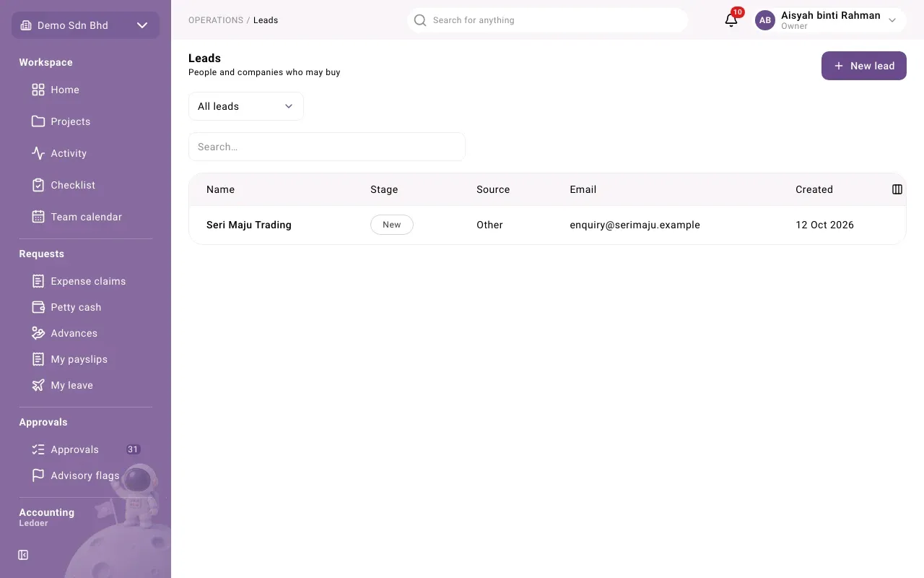Collapse the sidebar with the bottom toggle icon
The width and height of the screenshot is (924, 578).
pos(23,555)
